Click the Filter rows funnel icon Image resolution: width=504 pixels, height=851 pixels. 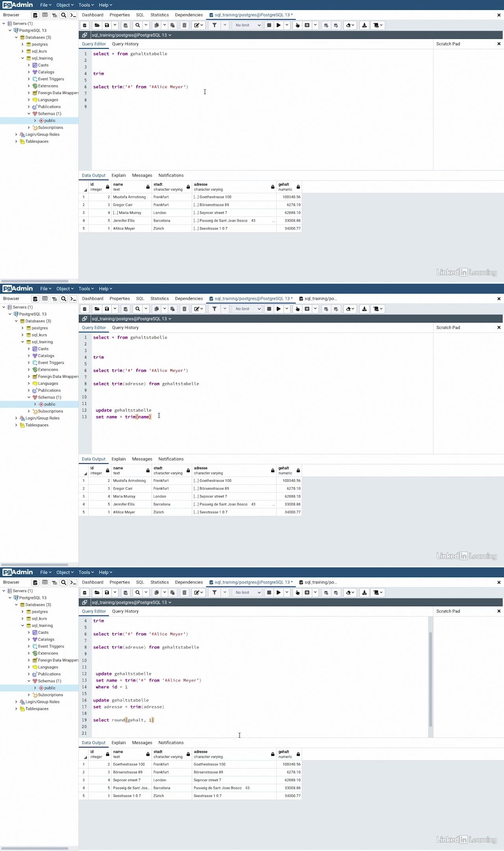214,25
